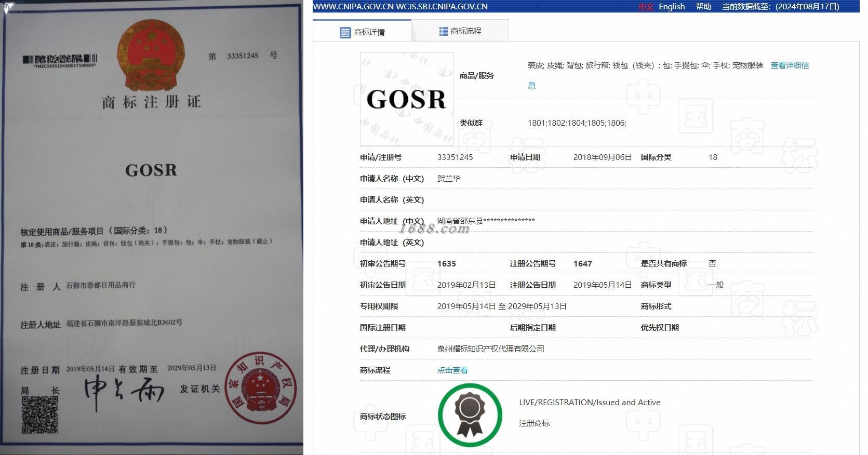Click the 商标类型 value 一般
This screenshot has width=868, height=455.
pos(716,285)
